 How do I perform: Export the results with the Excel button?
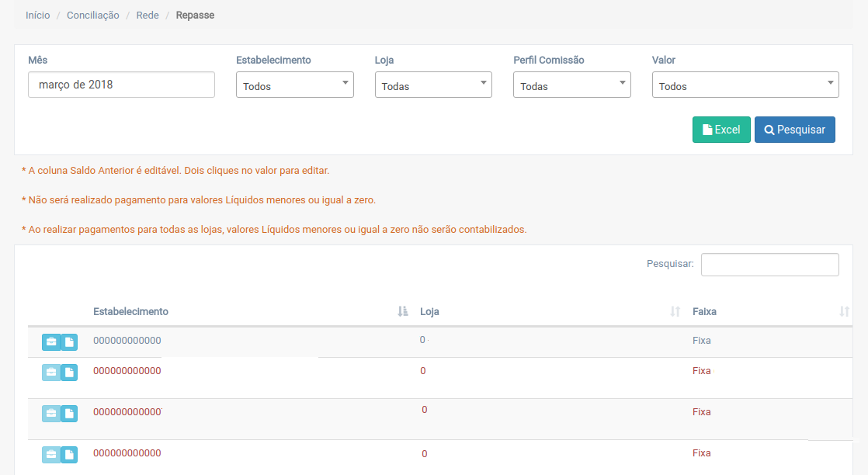(720, 130)
